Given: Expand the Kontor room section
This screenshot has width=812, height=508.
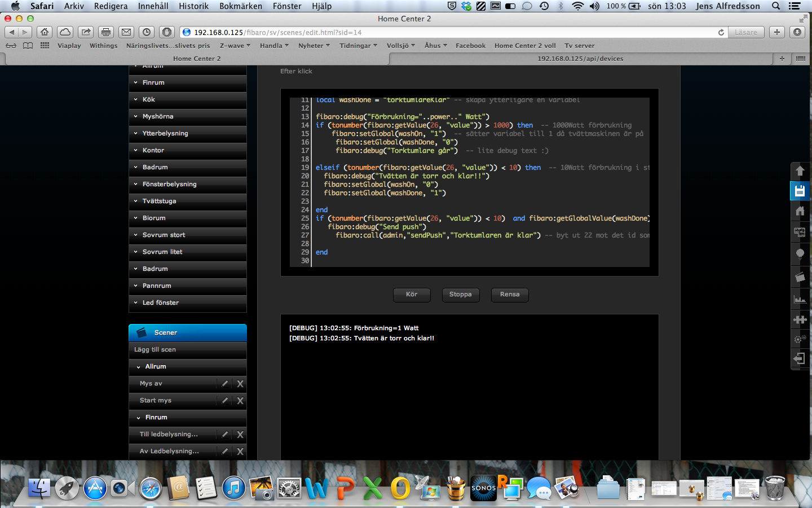Looking at the screenshot, I should coord(188,150).
